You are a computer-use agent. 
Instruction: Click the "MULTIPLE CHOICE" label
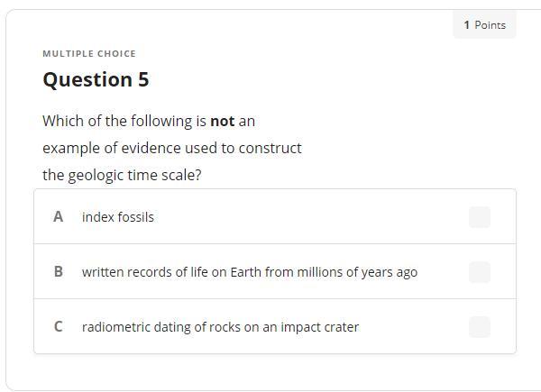[89, 54]
